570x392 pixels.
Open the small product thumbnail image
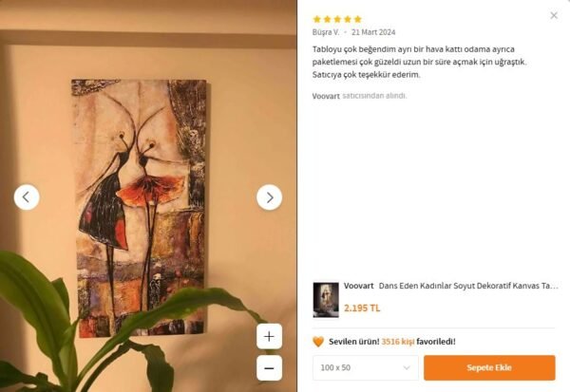(326, 300)
